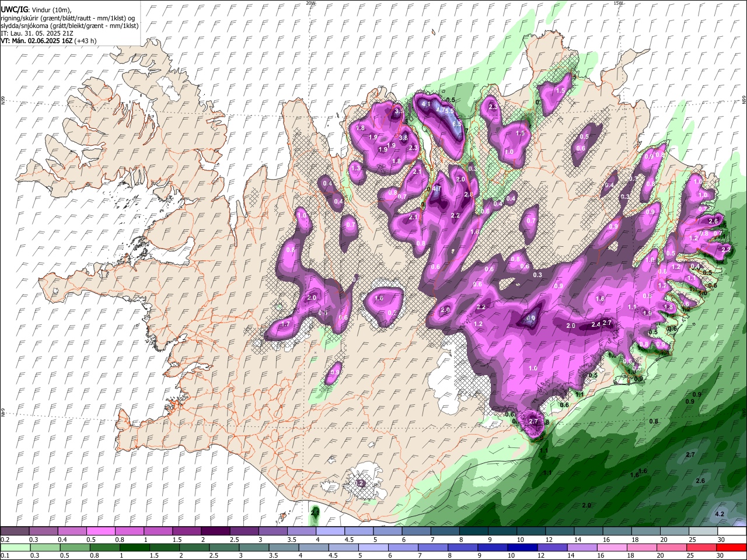This screenshot has width=747, height=560.
Task: Pick the pure red above-30 rain scale swatch
Action: pos(731,548)
